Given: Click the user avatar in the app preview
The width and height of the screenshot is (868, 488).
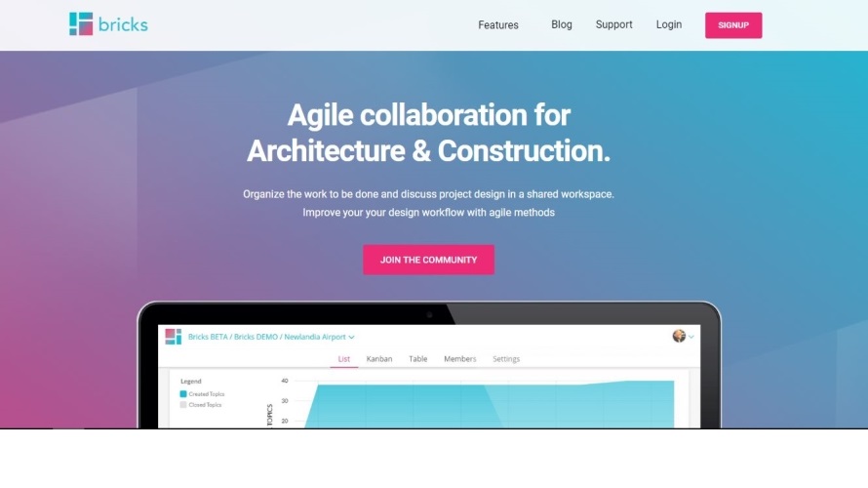Looking at the screenshot, I should 679,336.
